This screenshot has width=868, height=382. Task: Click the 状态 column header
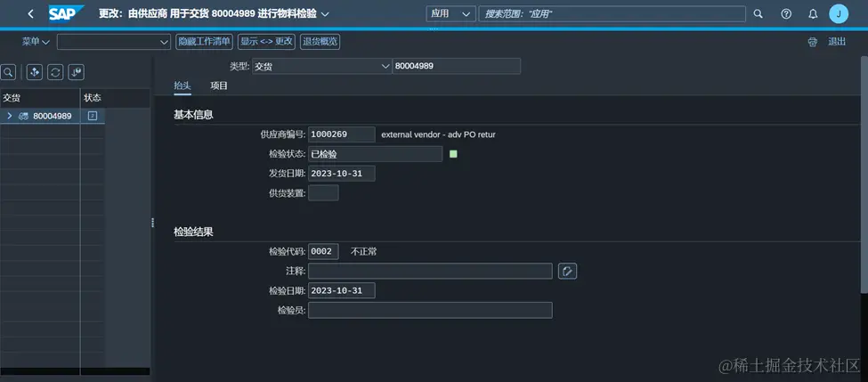coord(115,98)
